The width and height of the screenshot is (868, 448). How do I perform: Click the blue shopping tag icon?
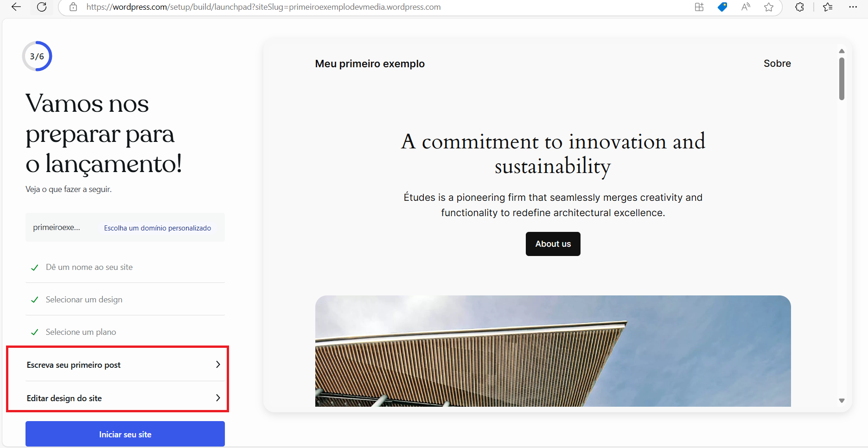[722, 7]
